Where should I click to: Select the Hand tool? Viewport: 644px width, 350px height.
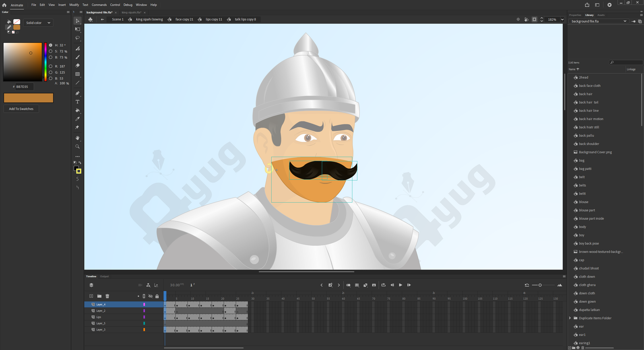pos(78,138)
